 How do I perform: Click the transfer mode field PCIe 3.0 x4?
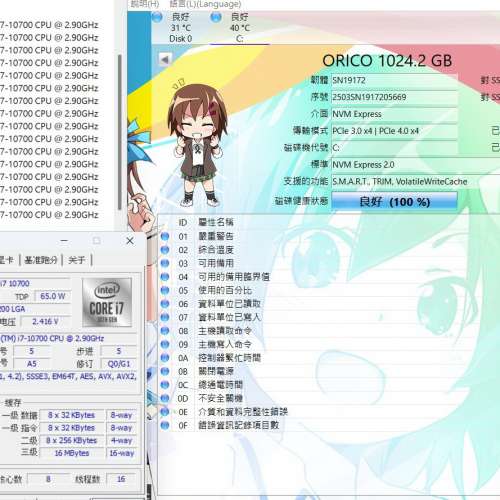(394, 131)
